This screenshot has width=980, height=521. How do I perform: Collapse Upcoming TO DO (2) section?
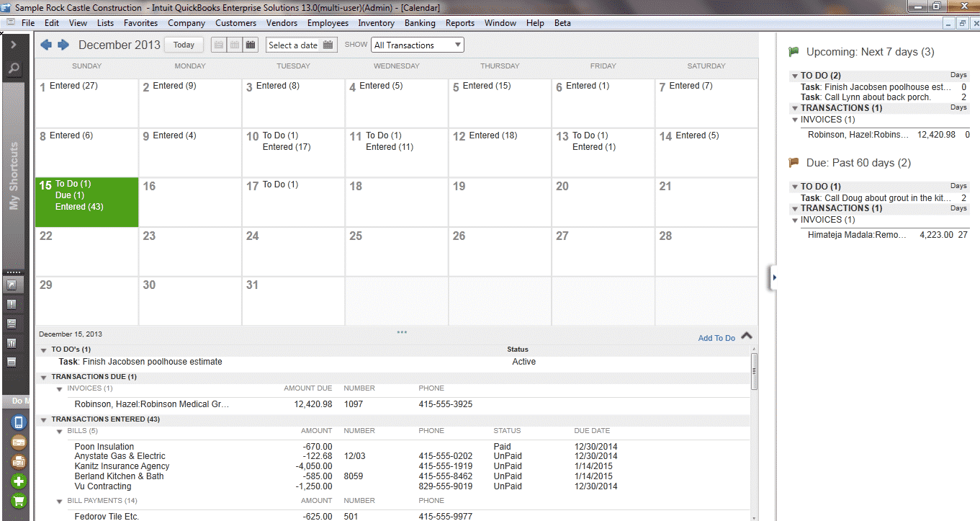tap(794, 76)
